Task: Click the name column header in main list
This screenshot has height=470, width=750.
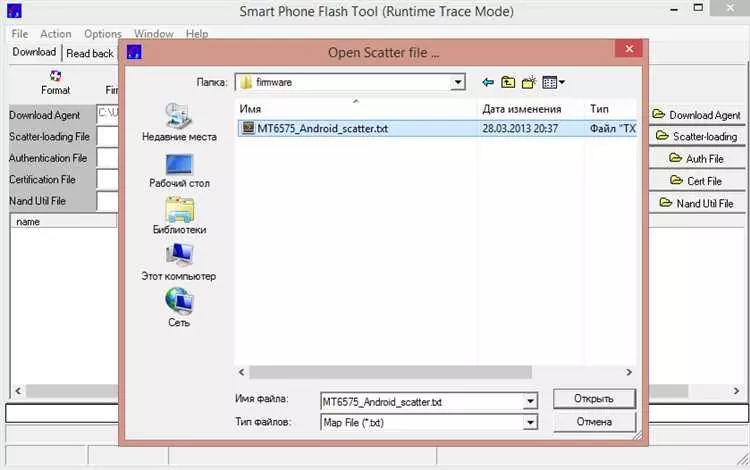Action: [x=63, y=221]
